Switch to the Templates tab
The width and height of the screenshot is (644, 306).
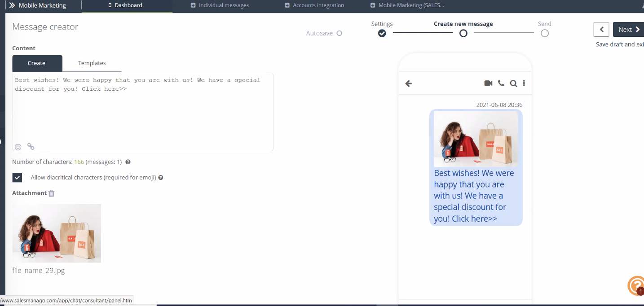pyautogui.click(x=92, y=63)
